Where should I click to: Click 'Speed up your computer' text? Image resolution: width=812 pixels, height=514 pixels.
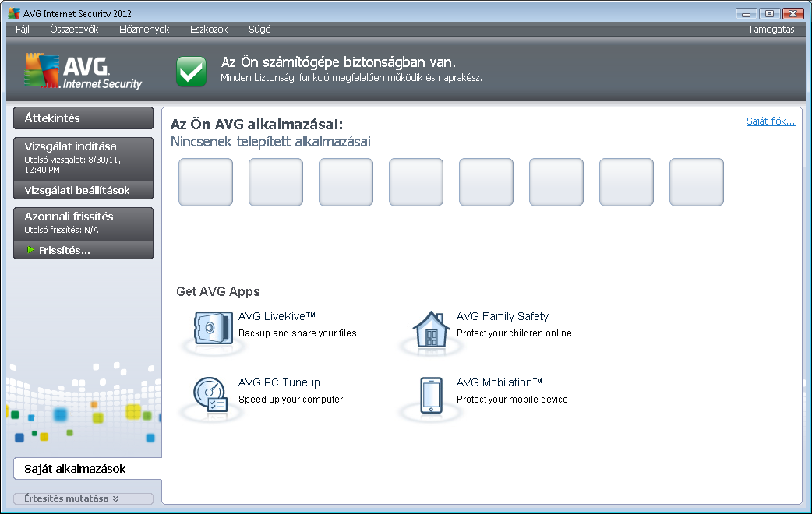[291, 399]
